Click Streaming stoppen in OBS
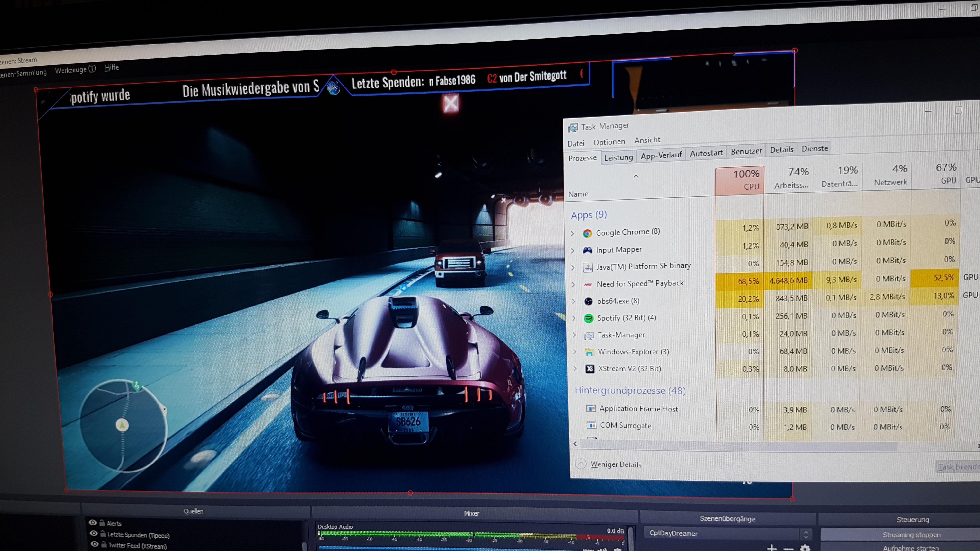Screen dimensions: 980x551 point(900,535)
